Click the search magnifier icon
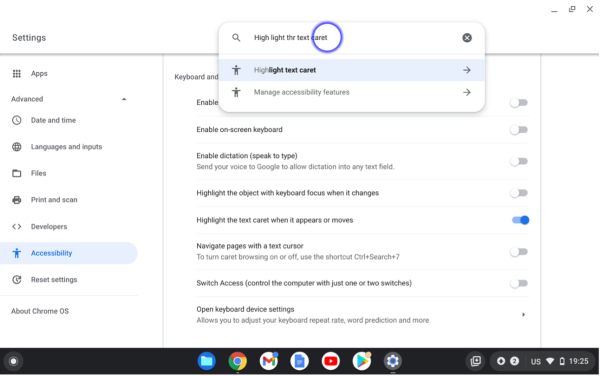The width and height of the screenshot is (600, 376). (x=236, y=37)
